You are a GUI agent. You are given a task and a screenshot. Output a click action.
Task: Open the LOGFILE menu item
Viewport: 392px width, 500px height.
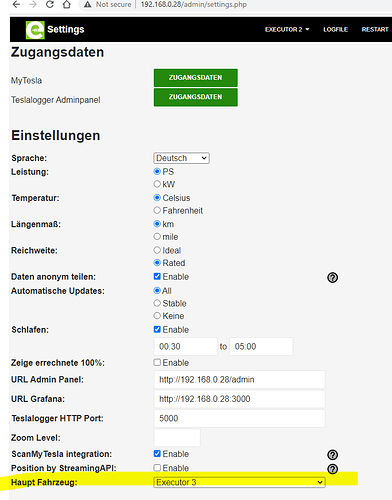(335, 29)
